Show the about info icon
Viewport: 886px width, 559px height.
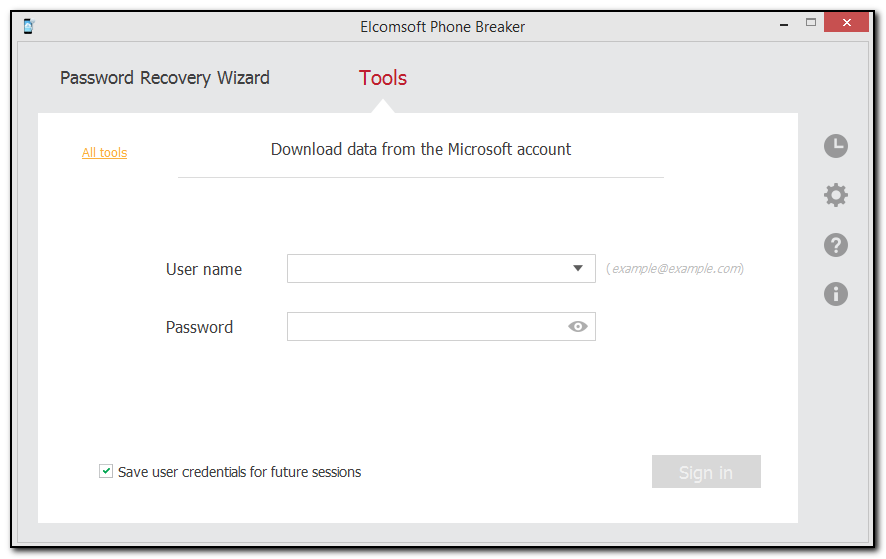(x=835, y=294)
